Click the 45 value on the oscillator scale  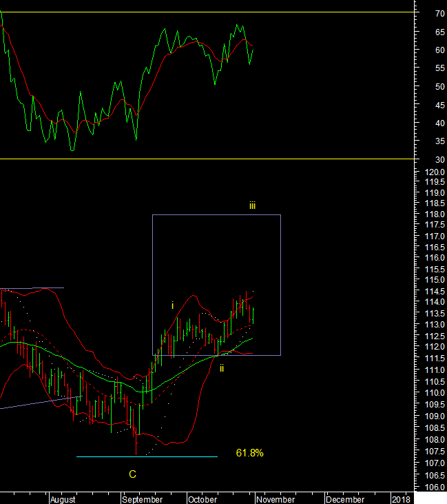pyautogui.click(x=439, y=105)
